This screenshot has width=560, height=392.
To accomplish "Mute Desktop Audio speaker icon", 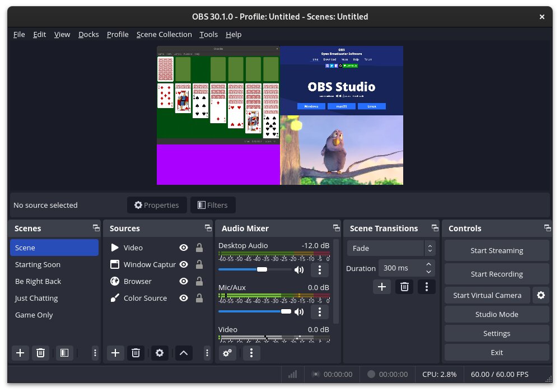I will click(x=299, y=270).
